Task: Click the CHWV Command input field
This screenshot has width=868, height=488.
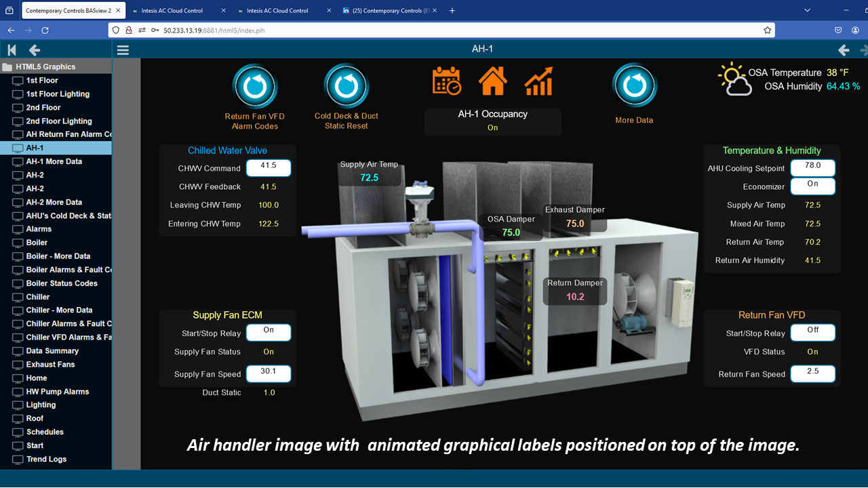Action: [269, 168]
